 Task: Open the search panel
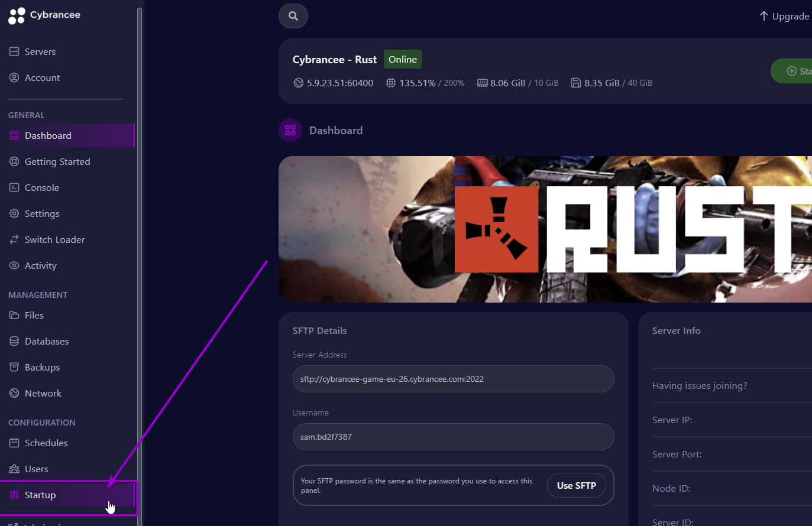pos(293,16)
